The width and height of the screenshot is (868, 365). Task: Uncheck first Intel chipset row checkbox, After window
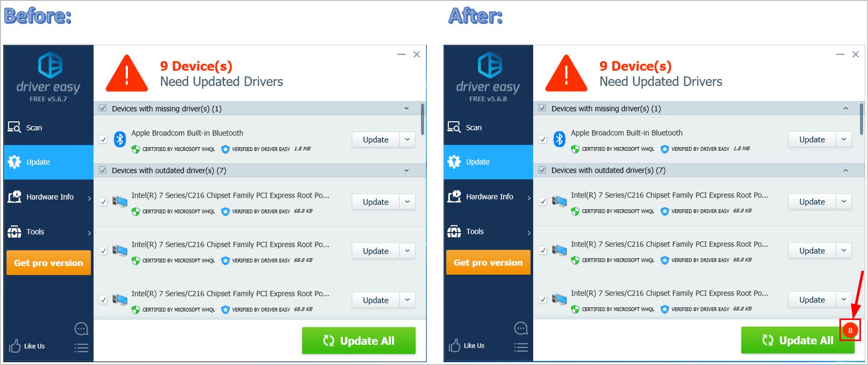(x=543, y=201)
